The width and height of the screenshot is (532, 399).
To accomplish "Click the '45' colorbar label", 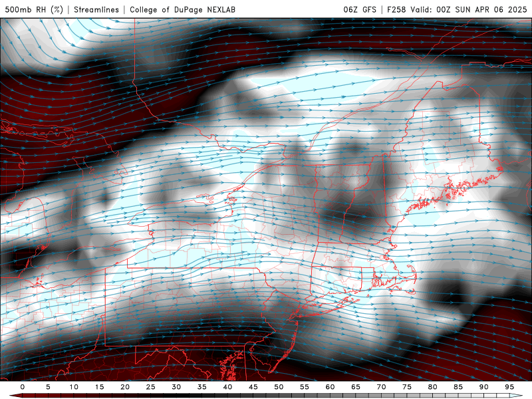I will 253,387.
